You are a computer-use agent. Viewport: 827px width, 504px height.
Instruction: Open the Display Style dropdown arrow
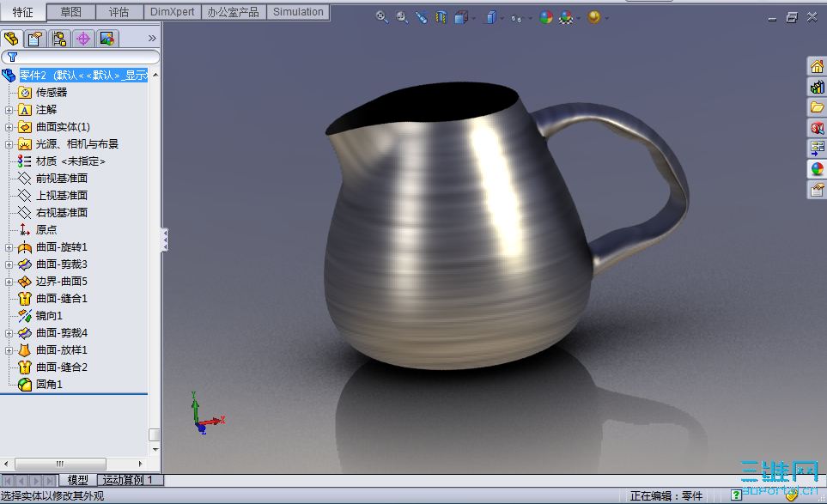point(502,18)
